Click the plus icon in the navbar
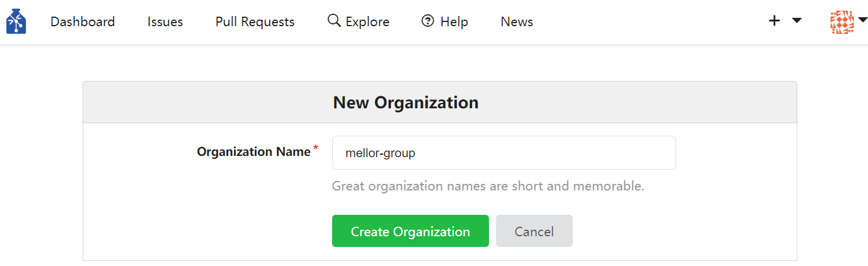This screenshot has width=868, height=266. coord(774,21)
